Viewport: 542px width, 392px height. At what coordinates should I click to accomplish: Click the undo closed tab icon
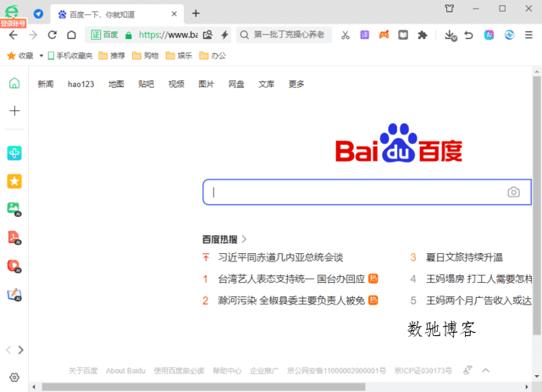[468, 35]
